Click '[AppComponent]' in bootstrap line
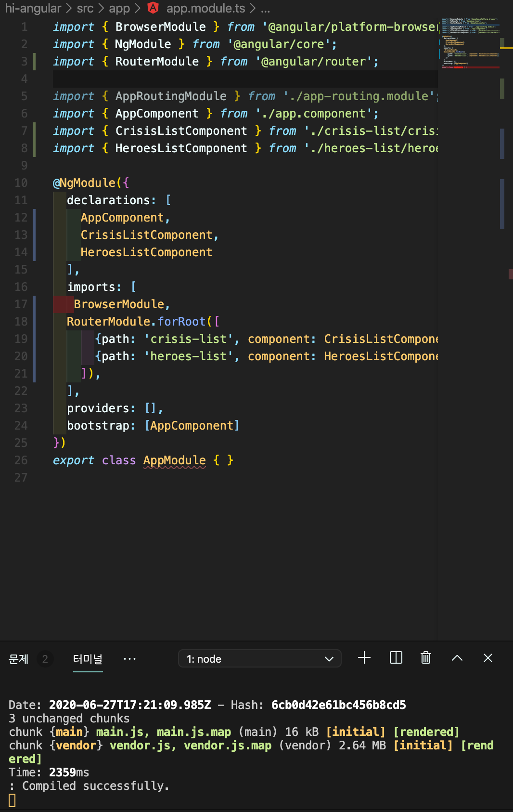This screenshot has height=812, width=513. (192, 426)
